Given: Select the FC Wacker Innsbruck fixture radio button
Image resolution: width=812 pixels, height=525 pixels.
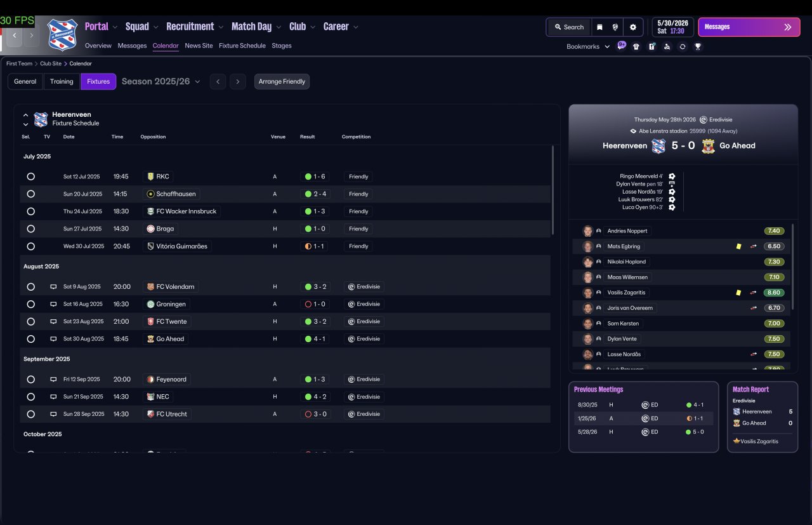Looking at the screenshot, I should click(x=30, y=211).
